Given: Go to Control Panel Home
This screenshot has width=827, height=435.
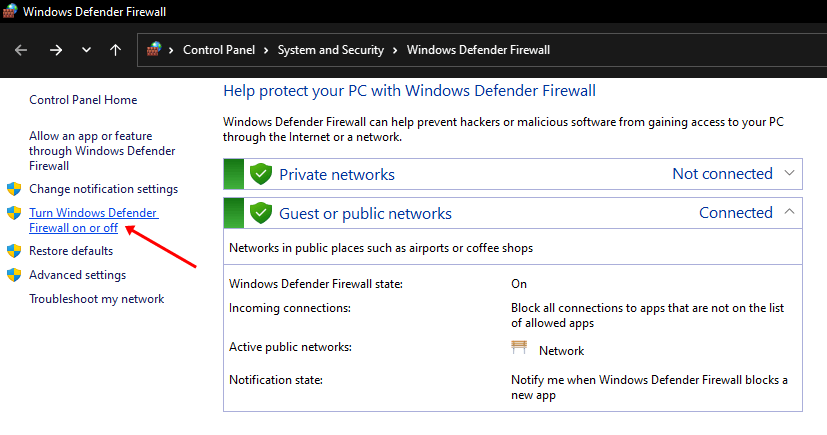Looking at the screenshot, I should (x=83, y=100).
